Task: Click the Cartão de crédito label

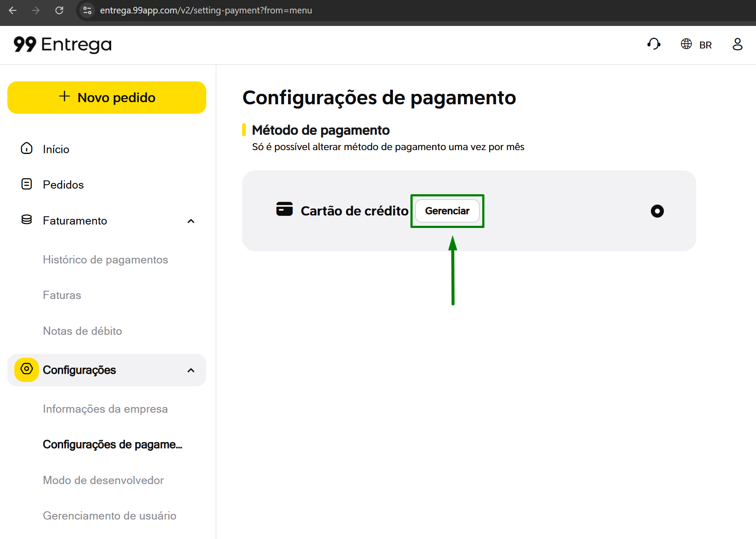Action: click(355, 211)
